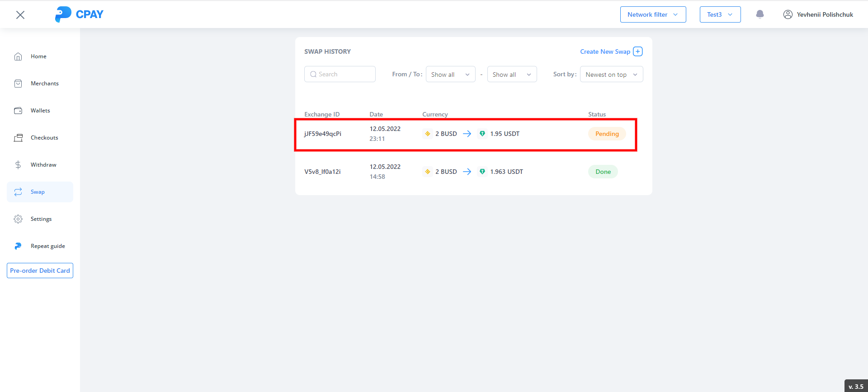Open the From currency Show all dropdown
Screen dimensions: 868x392
(450, 75)
